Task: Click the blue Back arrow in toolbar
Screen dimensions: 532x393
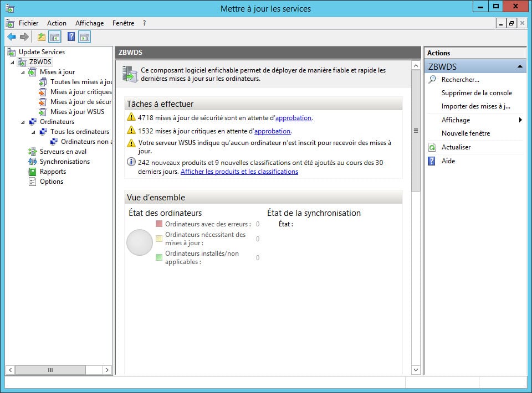Action: pyautogui.click(x=11, y=37)
